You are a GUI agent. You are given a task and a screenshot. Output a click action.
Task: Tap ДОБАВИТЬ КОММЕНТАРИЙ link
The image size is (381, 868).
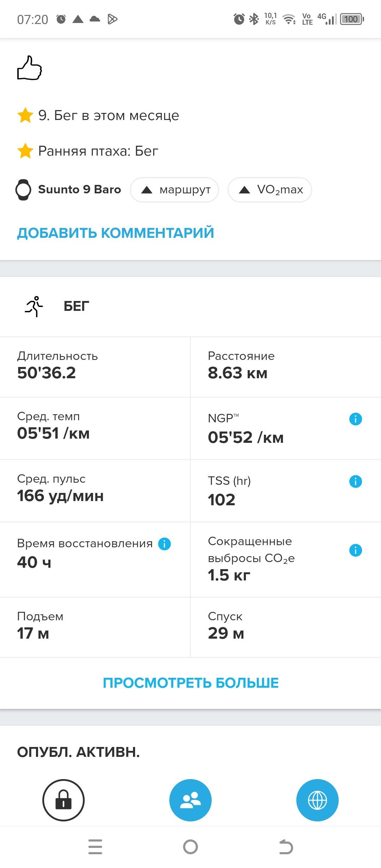pos(116,233)
